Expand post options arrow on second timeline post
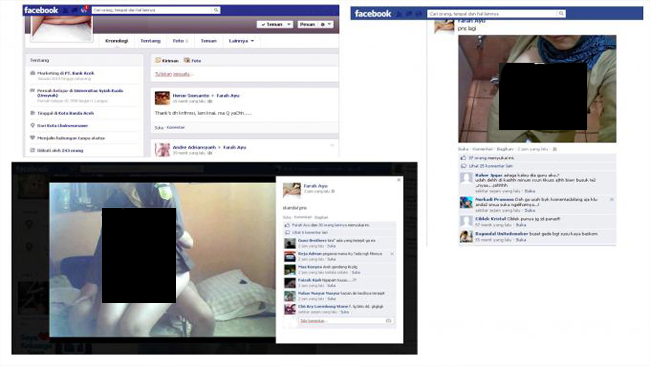 (x=332, y=145)
